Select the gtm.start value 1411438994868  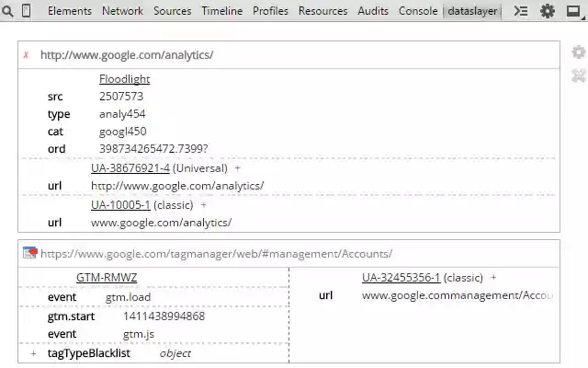click(164, 316)
